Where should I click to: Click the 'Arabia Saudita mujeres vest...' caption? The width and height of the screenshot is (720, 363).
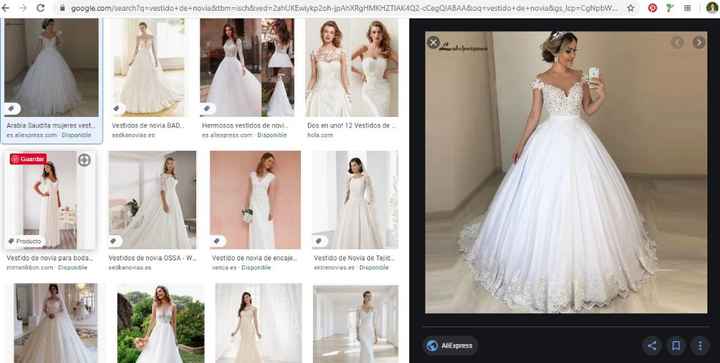51,125
